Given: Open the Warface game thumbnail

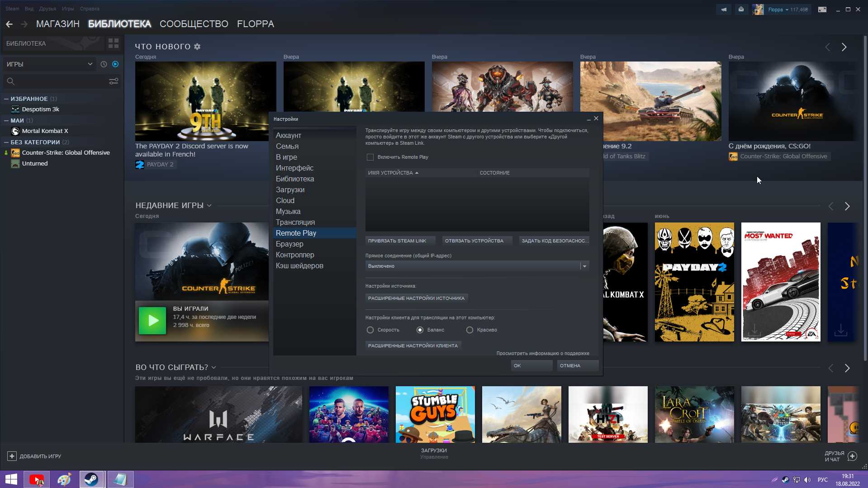Looking at the screenshot, I should pyautogui.click(x=218, y=414).
